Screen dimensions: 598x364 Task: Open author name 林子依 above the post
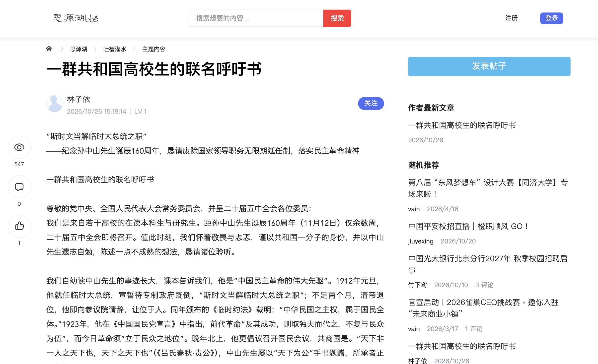coord(78,99)
